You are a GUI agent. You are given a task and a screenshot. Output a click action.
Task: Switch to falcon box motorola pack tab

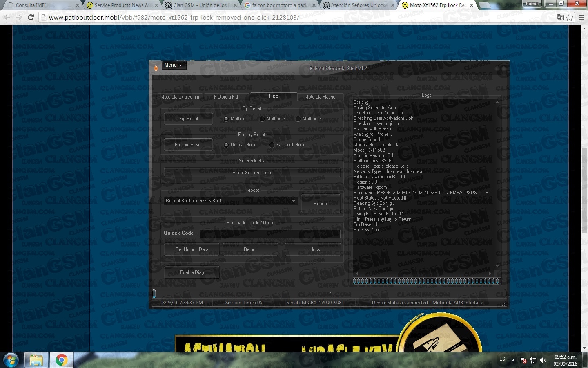pyautogui.click(x=279, y=5)
